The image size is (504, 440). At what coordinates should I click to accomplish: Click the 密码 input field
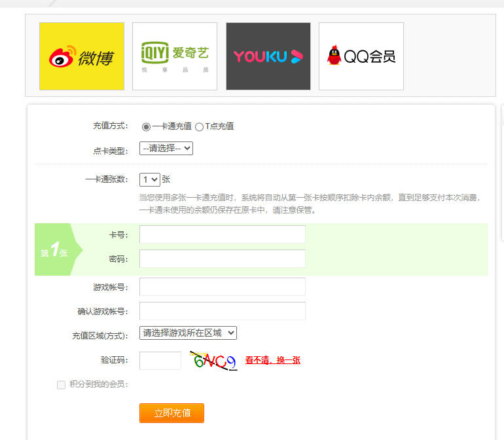click(x=223, y=259)
